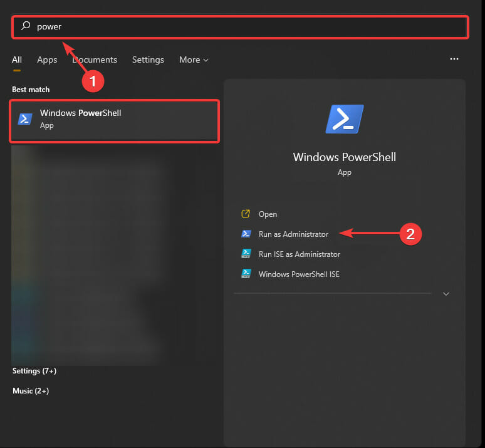Click the Open action icon
The height and width of the screenshot is (448, 485).
tap(246, 214)
